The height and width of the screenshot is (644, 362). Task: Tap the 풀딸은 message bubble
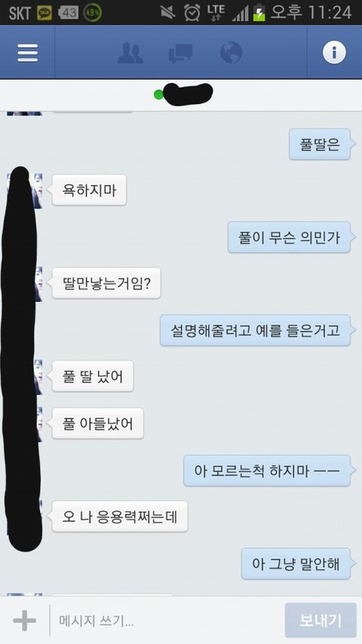click(320, 143)
